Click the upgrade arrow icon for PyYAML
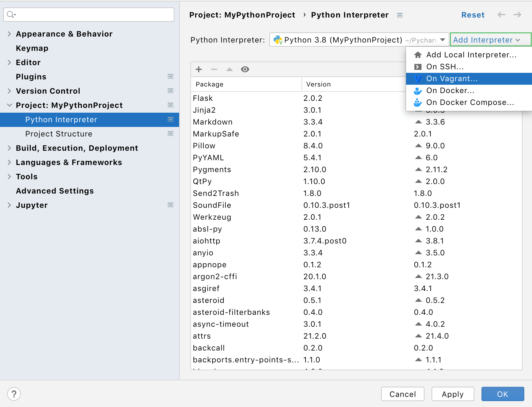Image resolution: width=532 pixels, height=407 pixels. click(419, 158)
